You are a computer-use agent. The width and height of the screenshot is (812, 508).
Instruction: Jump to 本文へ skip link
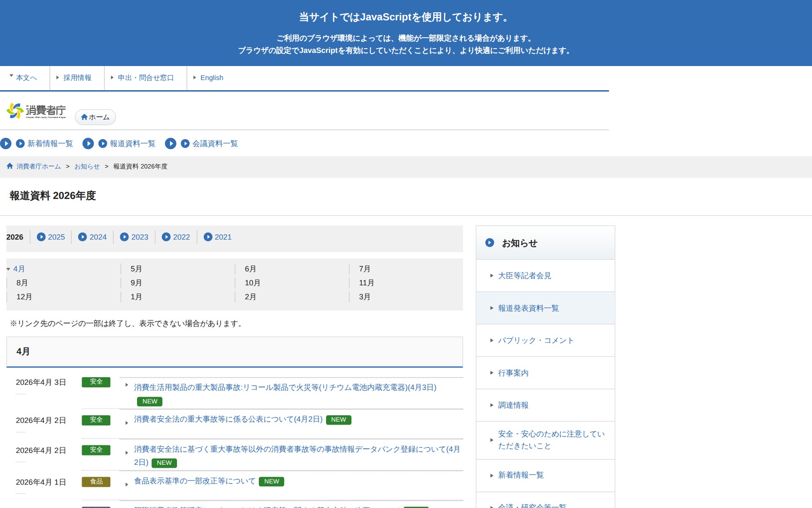coord(26,78)
